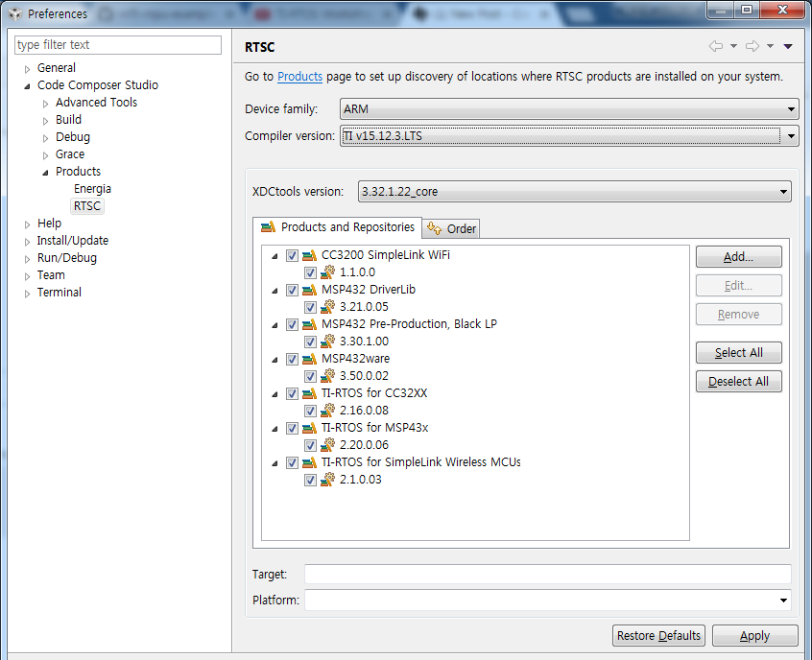
Task: Toggle the 3.30.1.00 version checkbox
Action: point(310,342)
